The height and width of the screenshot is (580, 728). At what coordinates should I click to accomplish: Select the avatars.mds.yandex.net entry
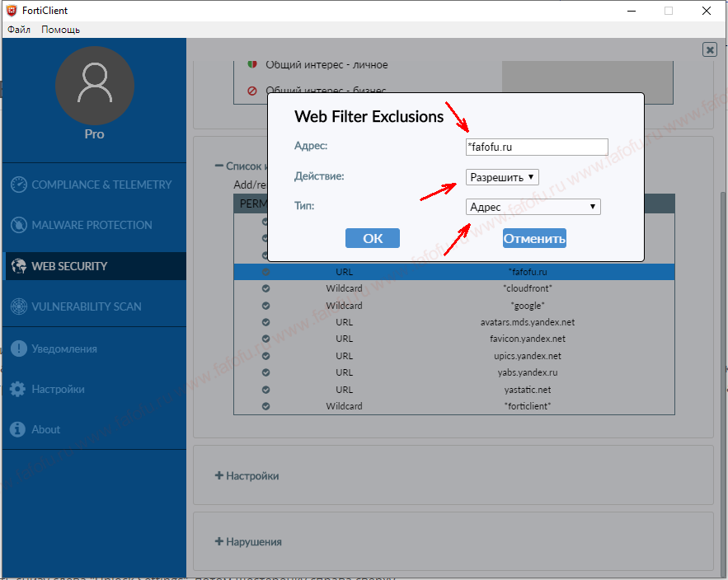coord(454,322)
